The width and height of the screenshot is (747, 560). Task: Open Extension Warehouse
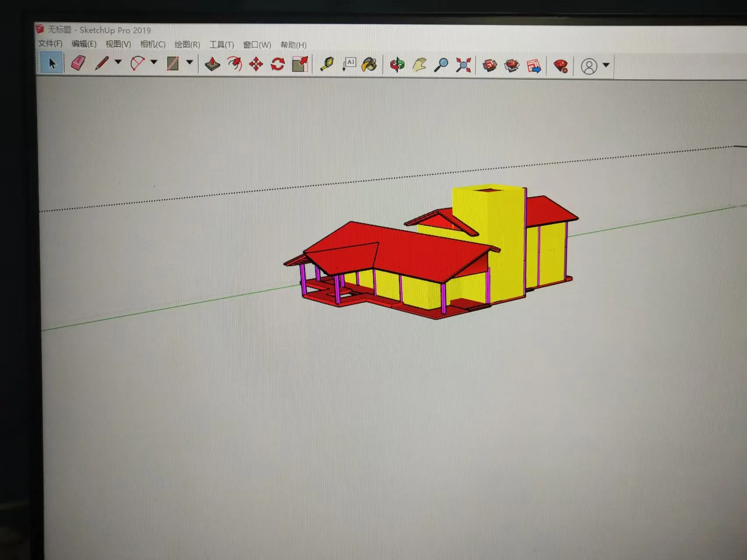pyautogui.click(x=512, y=65)
